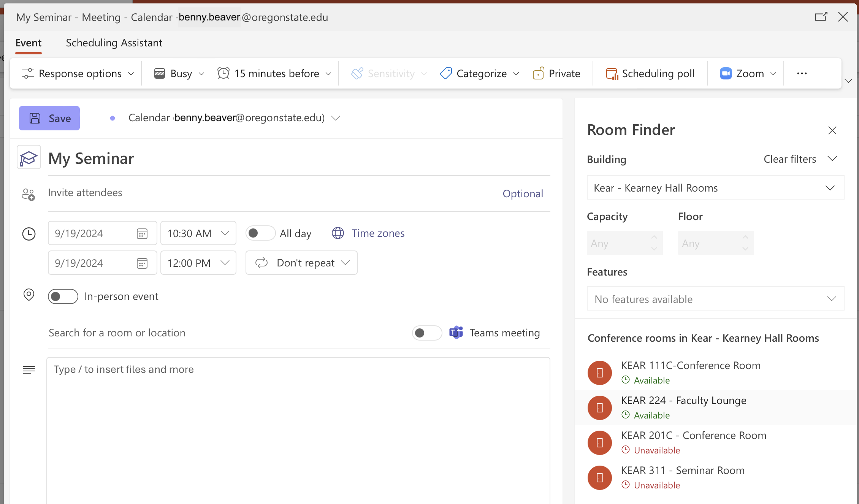Click the recurrence loop arrows icon
This screenshot has height=504, width=859.
coord(262,263)
